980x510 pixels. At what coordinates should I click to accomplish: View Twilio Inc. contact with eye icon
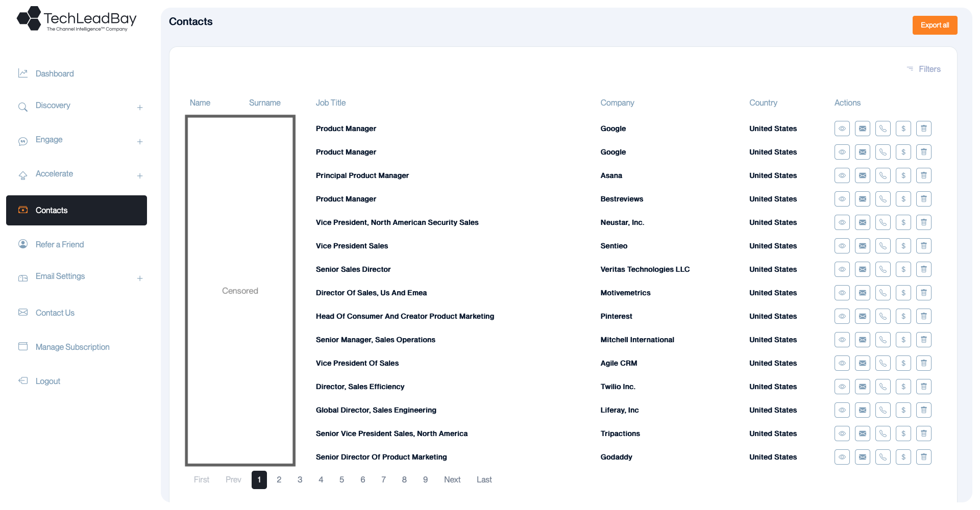pyautogui.click(x=842, y=387)
